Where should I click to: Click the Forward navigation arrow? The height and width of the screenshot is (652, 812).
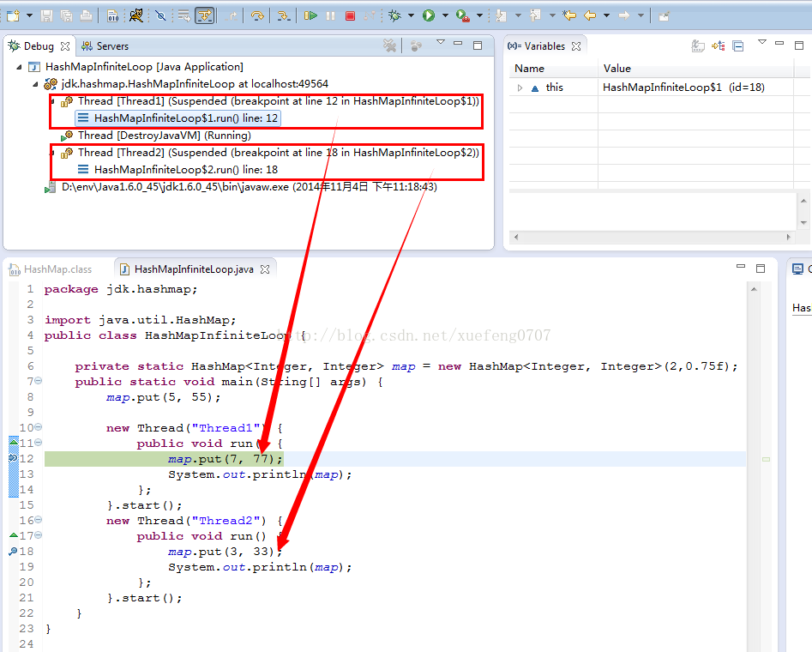click(624, 15)
